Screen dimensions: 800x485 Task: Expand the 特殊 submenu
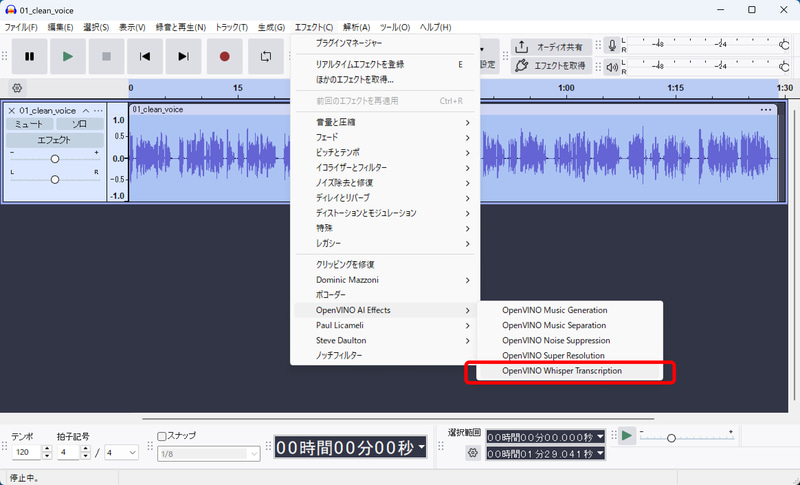point(385,228)
